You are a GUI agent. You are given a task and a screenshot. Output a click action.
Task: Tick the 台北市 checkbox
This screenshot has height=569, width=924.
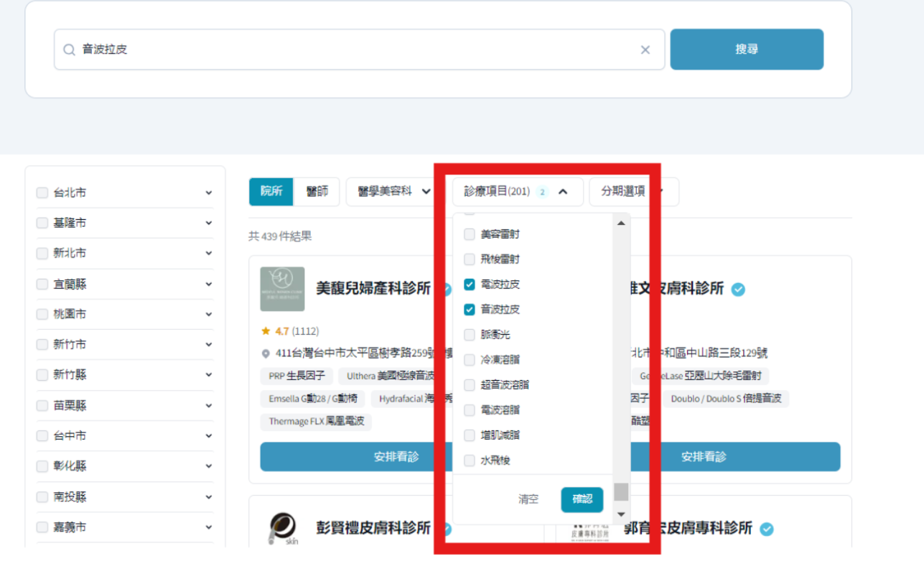tap(42, 193)
